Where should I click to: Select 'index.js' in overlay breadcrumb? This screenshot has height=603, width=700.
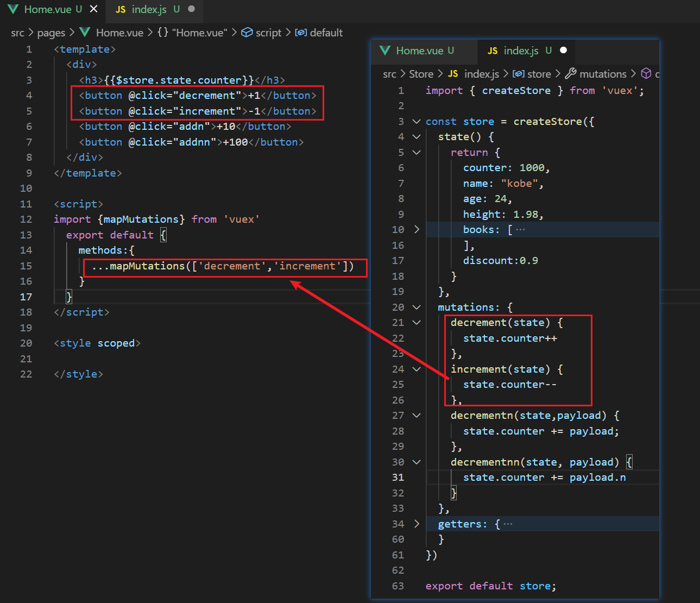click(x=482, y=74)
